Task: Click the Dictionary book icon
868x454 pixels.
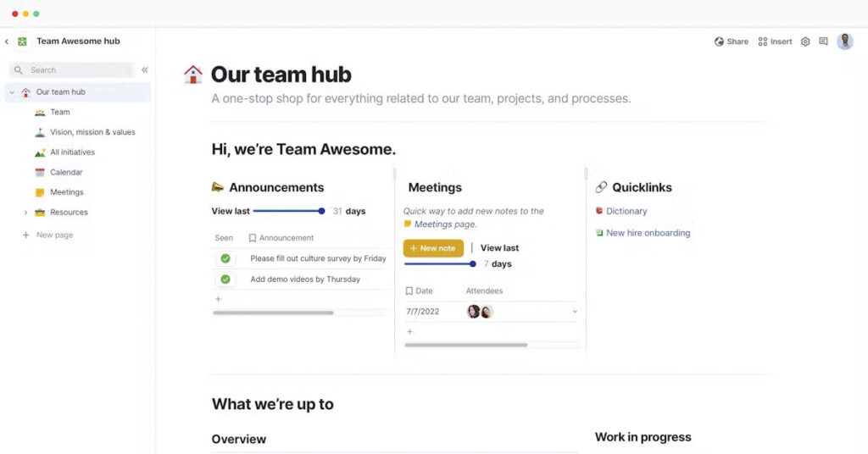Action: tap(599, 211)
